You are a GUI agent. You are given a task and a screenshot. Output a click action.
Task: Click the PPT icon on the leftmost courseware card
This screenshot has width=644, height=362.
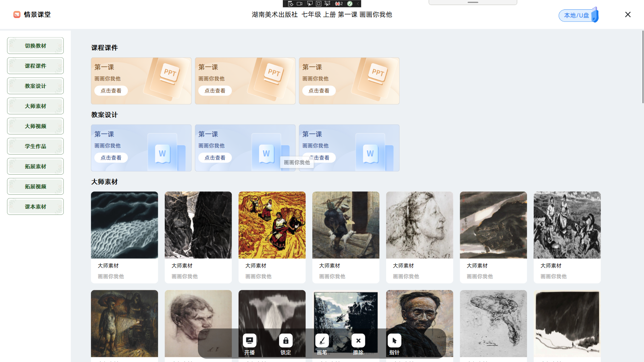click(x=170, y=73)
